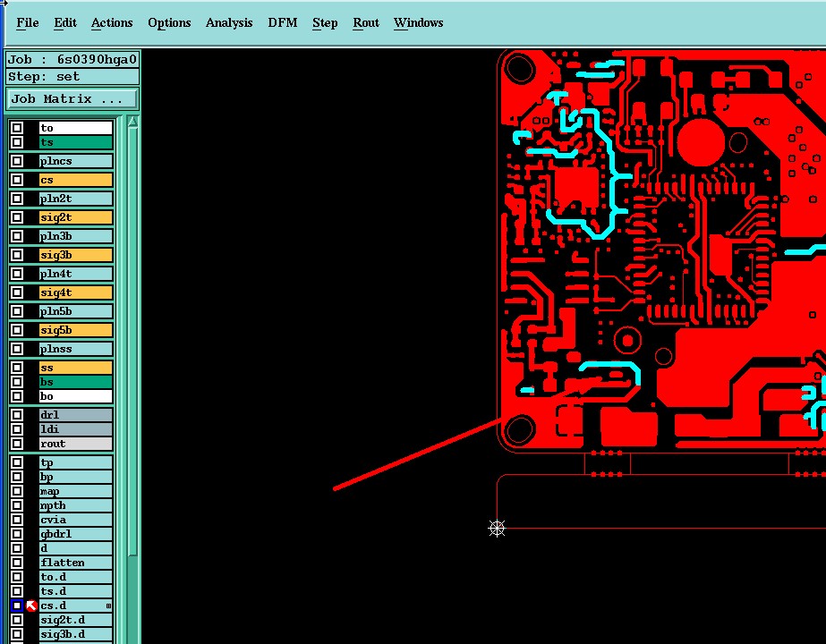Image resolution: width=826 pixels, height=644 pixels.
Task: Select the flatten layer name
Action: coord(76,563)
